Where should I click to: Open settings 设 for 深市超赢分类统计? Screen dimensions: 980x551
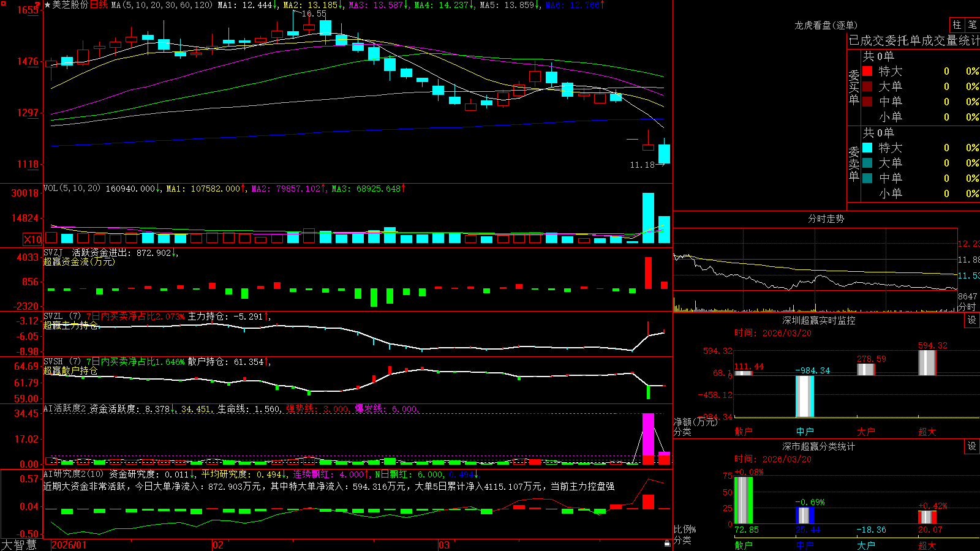click(972, 446)
